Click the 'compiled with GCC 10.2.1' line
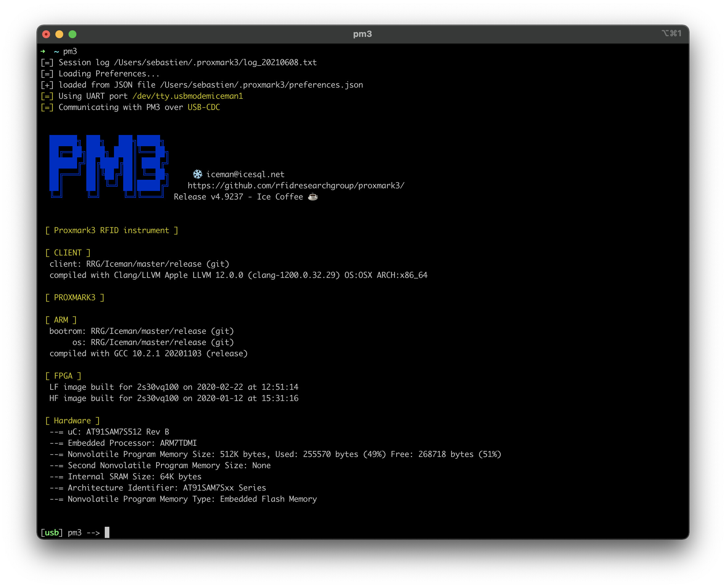The height and width of the screenshot is (588, 726). pos(149,353)
